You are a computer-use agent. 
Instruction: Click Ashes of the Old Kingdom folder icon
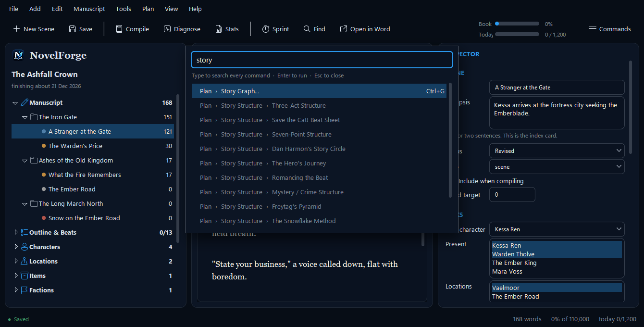coord(34,160)
